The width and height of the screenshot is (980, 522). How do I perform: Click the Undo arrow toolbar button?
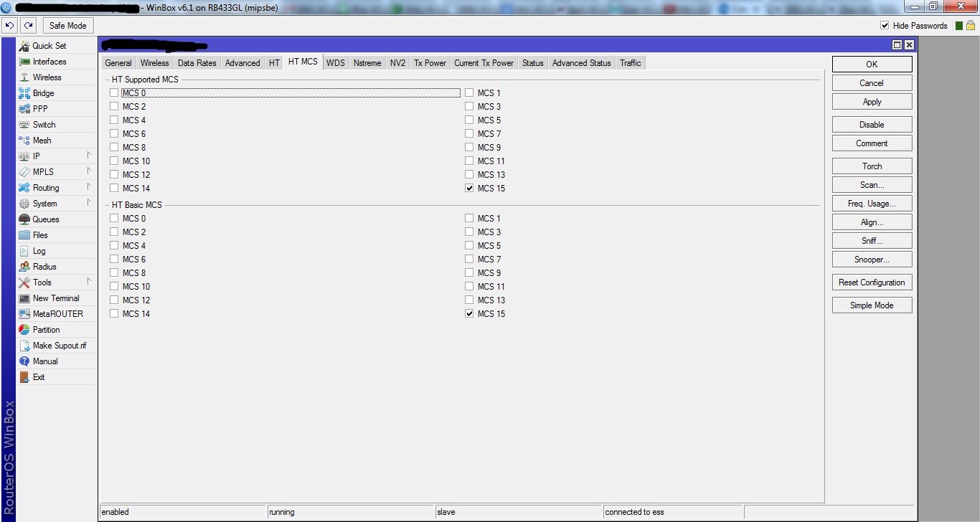pos(9,25)
